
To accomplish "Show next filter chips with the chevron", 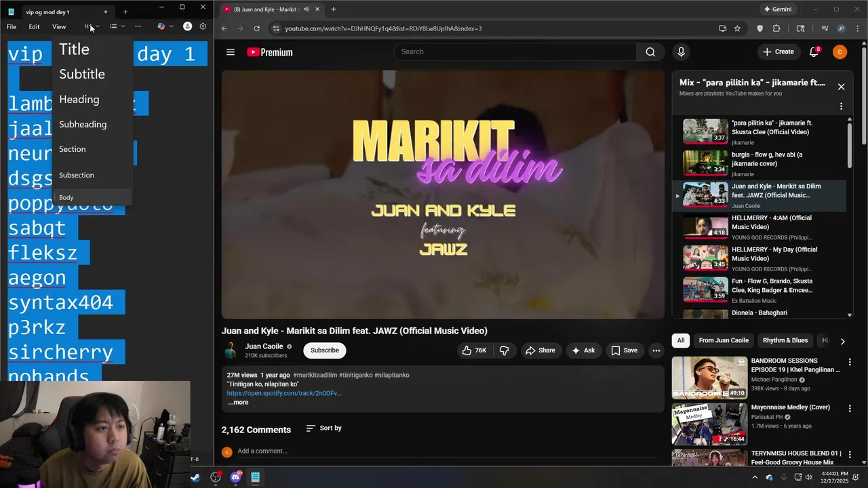I will click(x=842, y=341).
